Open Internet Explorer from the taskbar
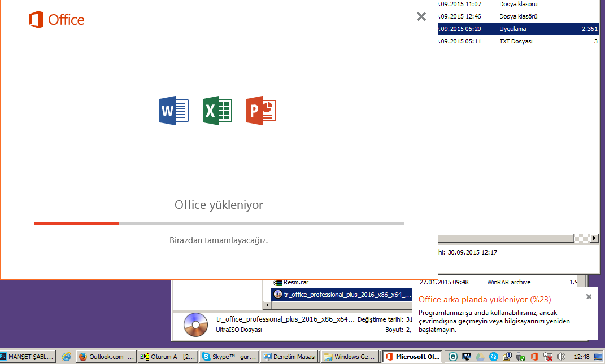Screen dimensions: 605x364 66,357
